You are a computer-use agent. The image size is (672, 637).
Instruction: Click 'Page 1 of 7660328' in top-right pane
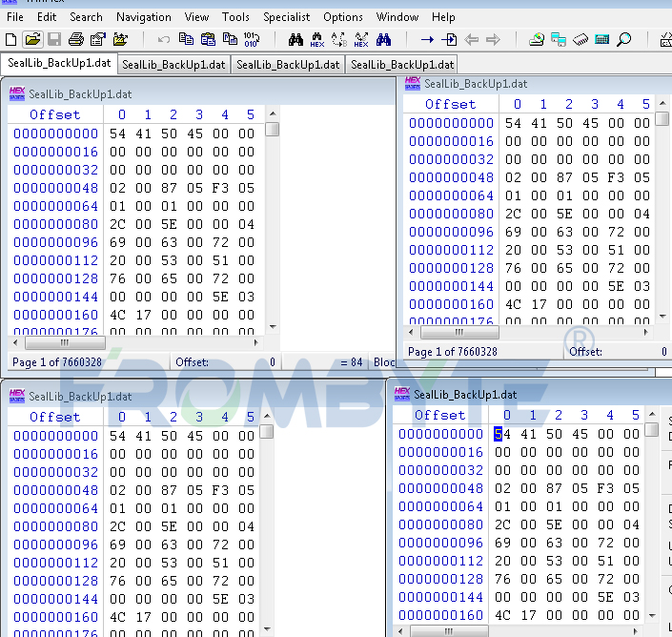pyautogui.click(x=453, y=352)
